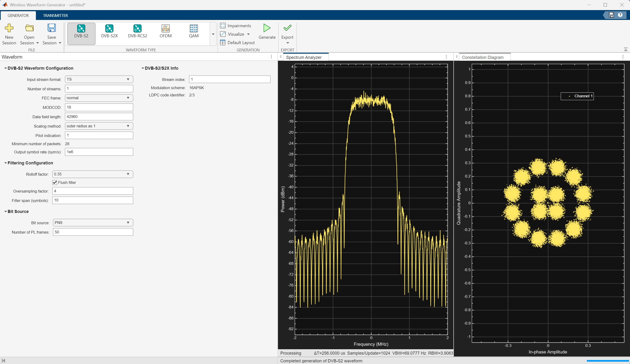Open the Export menu button
The width and height of the screenshot is (630, 364).
pos(287,35)
